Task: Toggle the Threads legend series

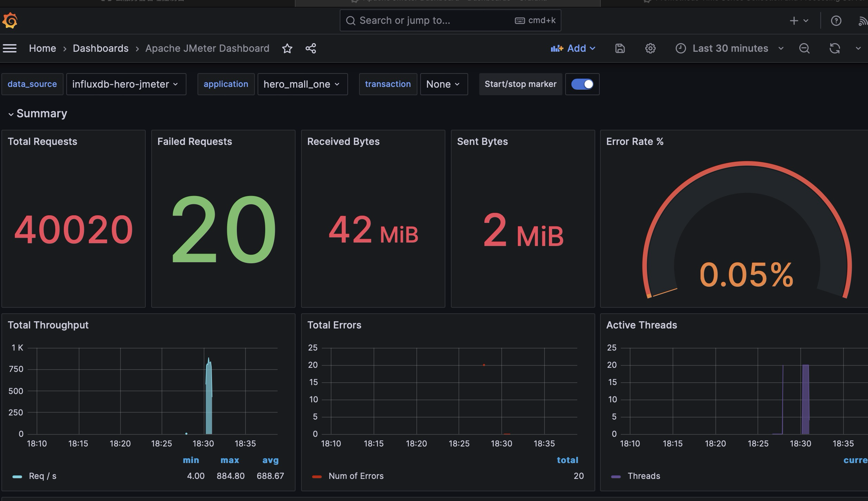Action: point(644,476)
